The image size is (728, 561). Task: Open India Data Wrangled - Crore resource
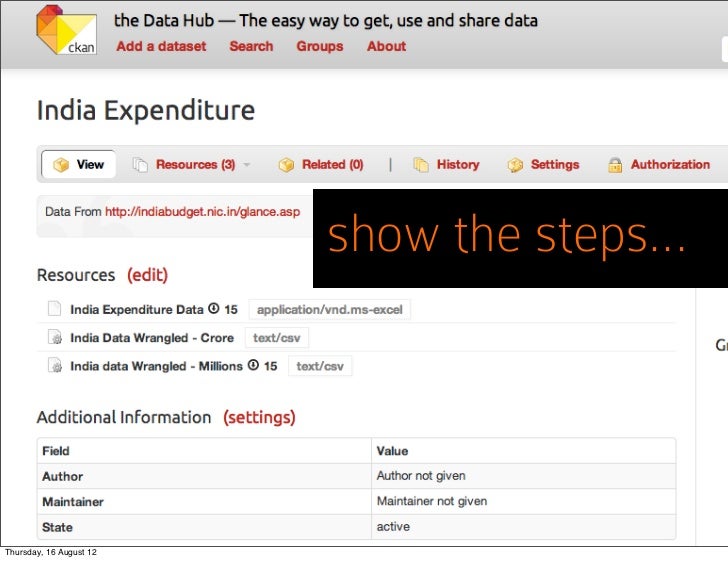pyautogui.click(x=152, y=338)
